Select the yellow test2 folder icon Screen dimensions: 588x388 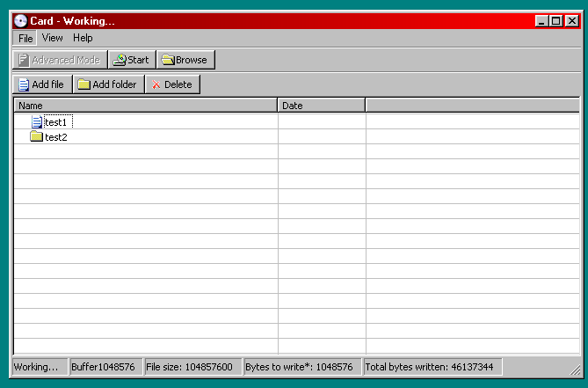(x=36, y=137)
